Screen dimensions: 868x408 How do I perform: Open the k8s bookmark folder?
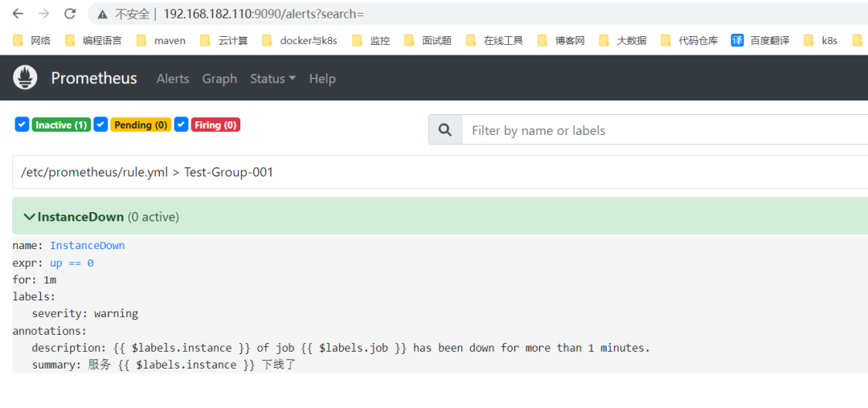click(821, 40)
